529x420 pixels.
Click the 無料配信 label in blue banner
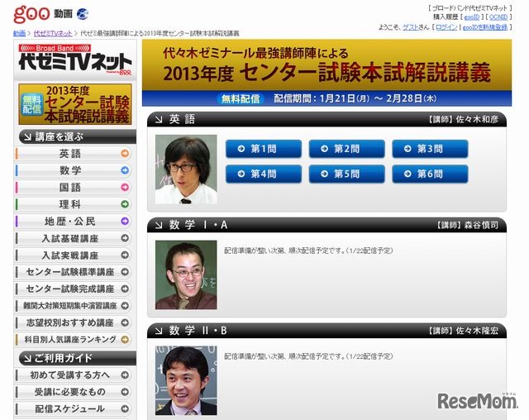point(241,98)
